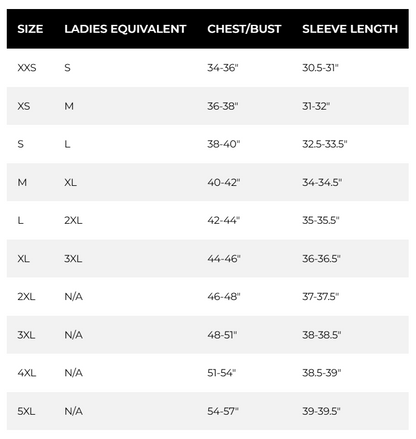The image size is (416, 439).
Task: Click the CHEST/BUST column header
Action: point(244,29)
